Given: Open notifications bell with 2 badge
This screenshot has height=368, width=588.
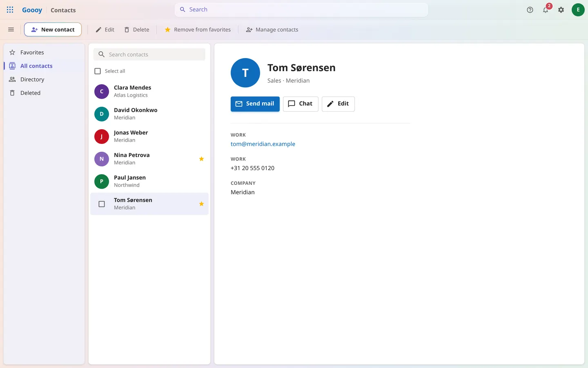Looking at the screenshot, I should coord(546,9).
